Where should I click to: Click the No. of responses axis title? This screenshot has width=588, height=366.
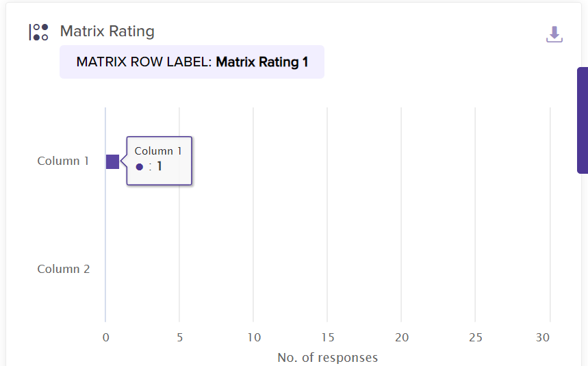pyautogui.click(x=327, y=357)
